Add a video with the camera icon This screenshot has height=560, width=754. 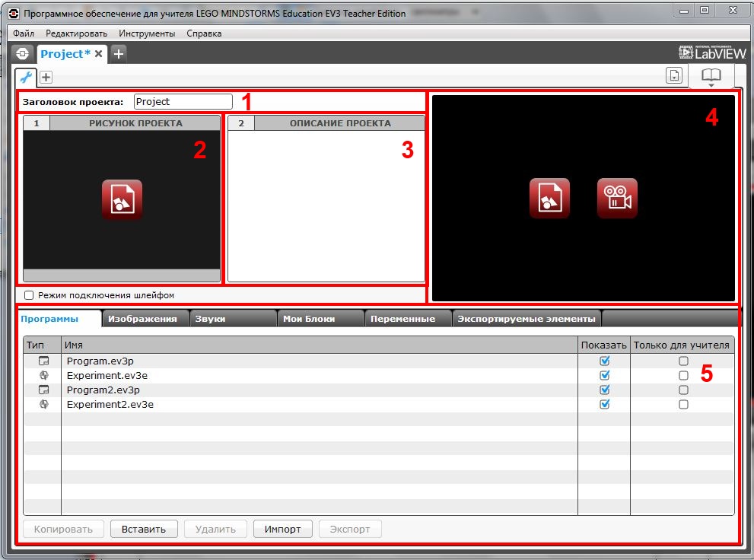click(617, 198)
